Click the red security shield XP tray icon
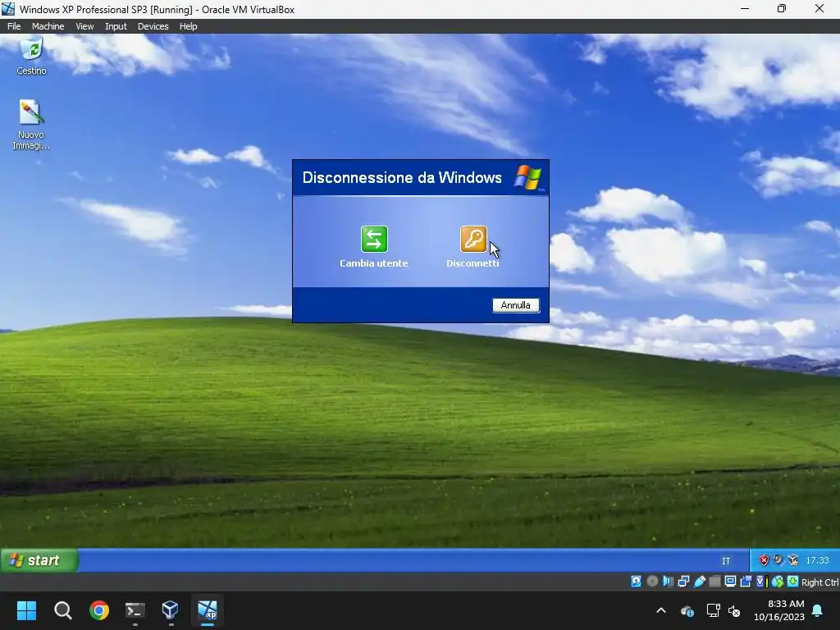This screenshot has width=840, height=630. (x=764, y=560)
